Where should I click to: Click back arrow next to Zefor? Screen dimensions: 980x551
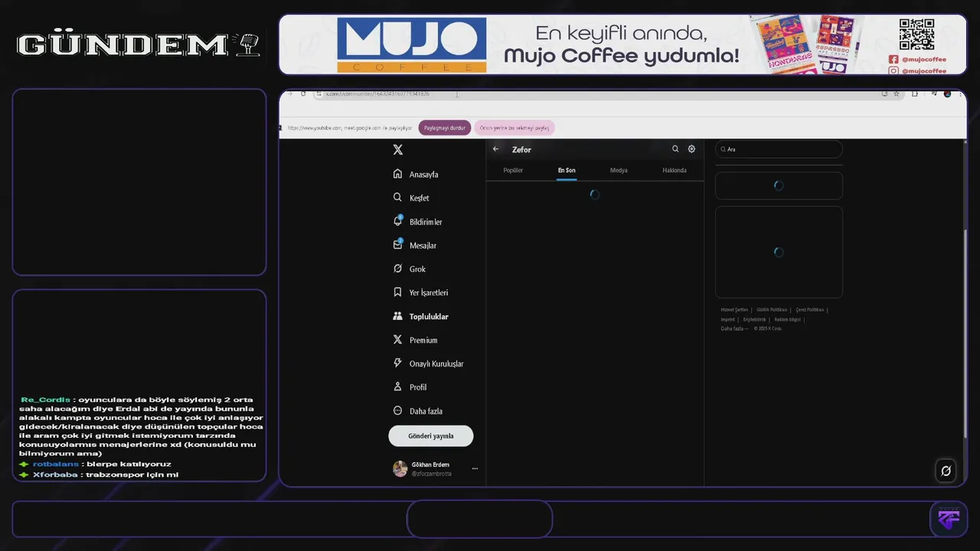[x=496, y=149]
